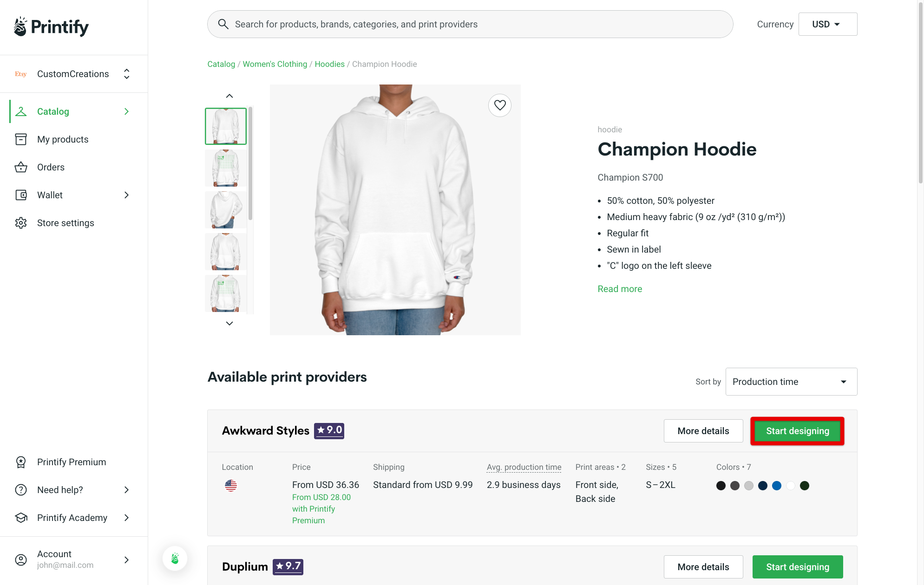The width and height of the screenshot is (924, 585).
Task: Click the Printify logo at top left
Action: 51,26
